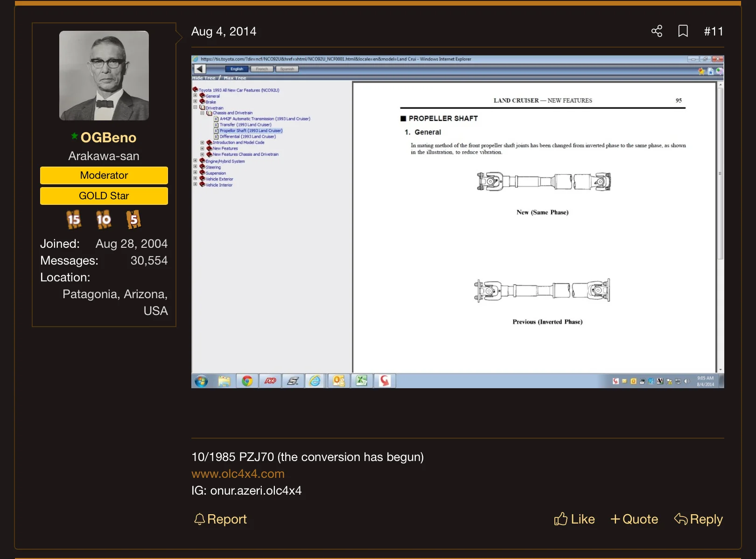Open Propellor Shaft (1993 Land Cruiser) item
Viewport: 756px width, 559px height.
click(x=251, y=131)
